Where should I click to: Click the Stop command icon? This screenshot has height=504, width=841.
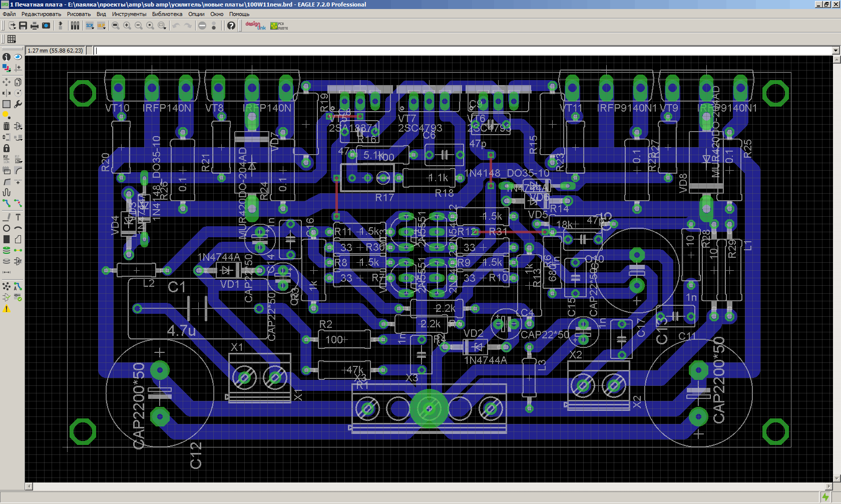202,26
